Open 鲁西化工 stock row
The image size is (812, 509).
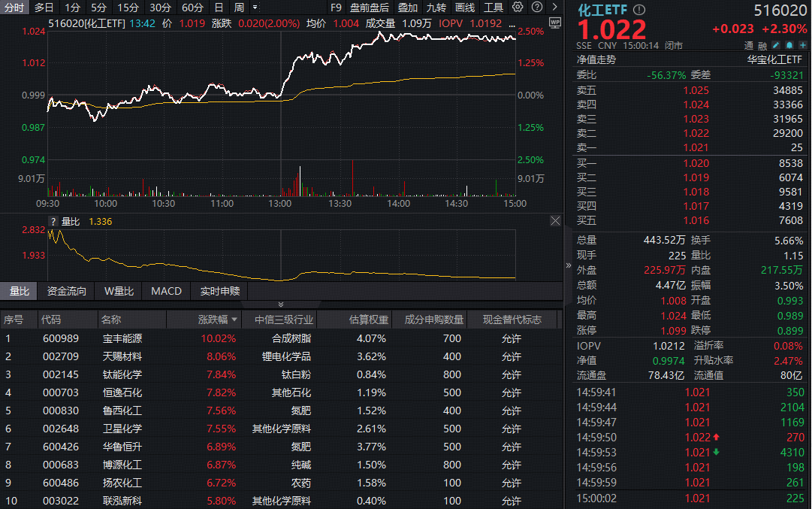point(281,411)
